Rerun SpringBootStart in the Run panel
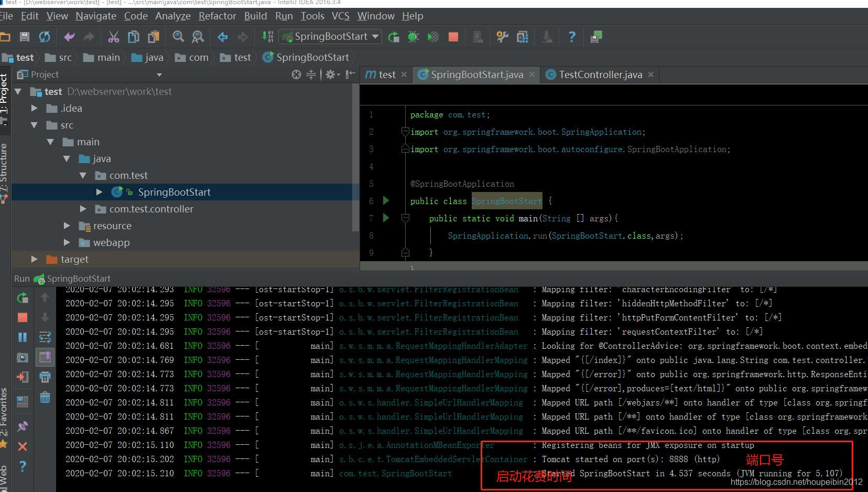Image resolution: width=868 pixels, height=492 pixels. (x=23, y=298)
